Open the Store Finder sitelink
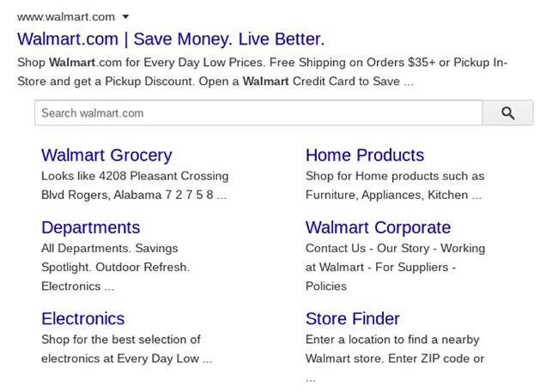Viewport: 558px width, 392px height. pos(353,319)
